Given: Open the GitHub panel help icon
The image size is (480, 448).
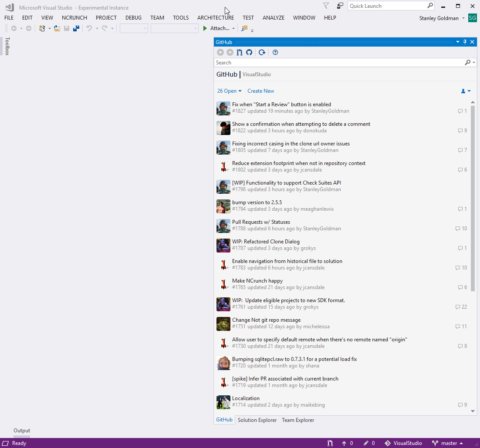Looking at the screenshot, I should pos(275,52).
